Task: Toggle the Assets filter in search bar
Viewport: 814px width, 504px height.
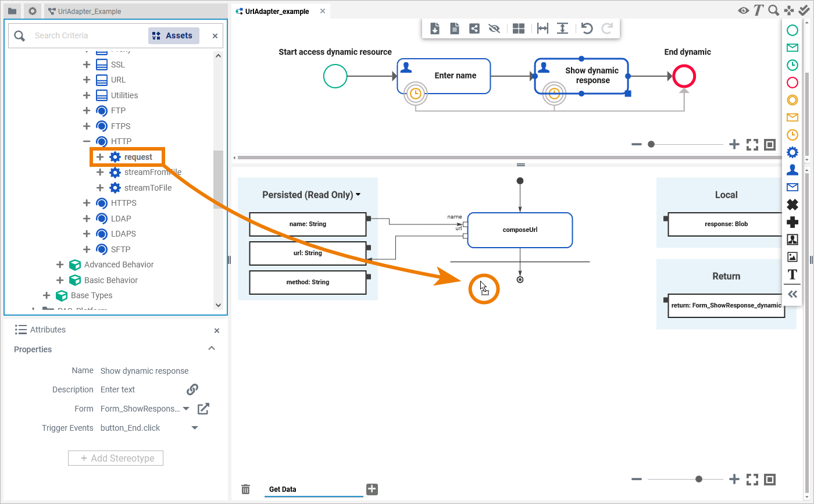Action: point(173,35)
